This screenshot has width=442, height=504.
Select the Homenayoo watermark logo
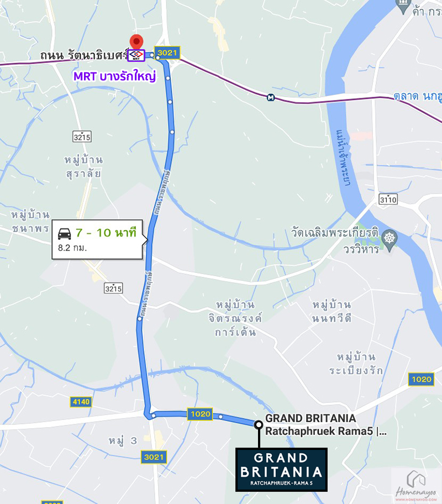point(415,486)
